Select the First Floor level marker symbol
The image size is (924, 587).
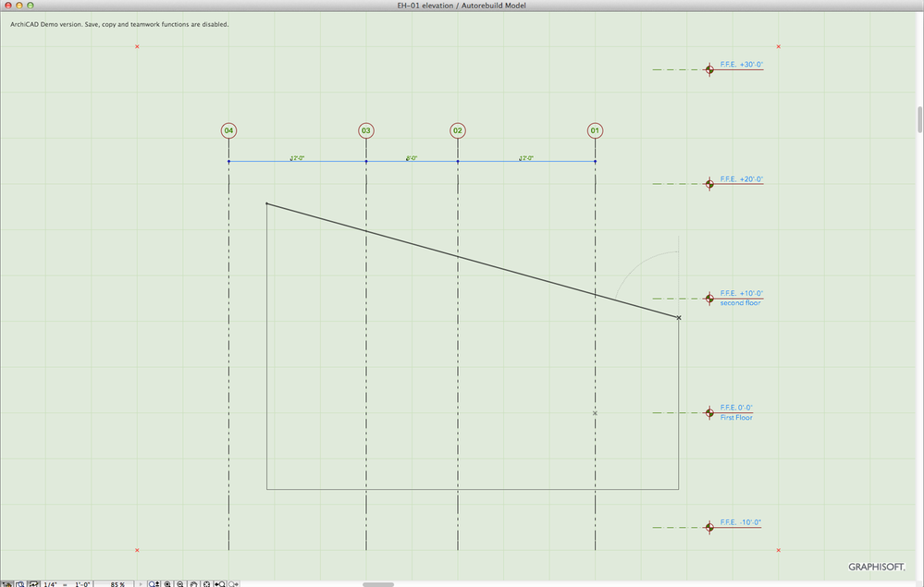(709, 413)
